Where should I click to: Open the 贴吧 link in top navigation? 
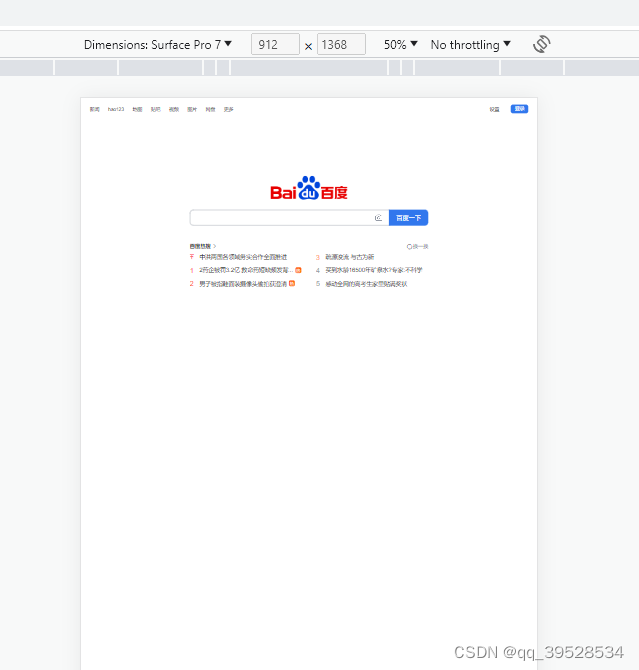pos(156,109)
